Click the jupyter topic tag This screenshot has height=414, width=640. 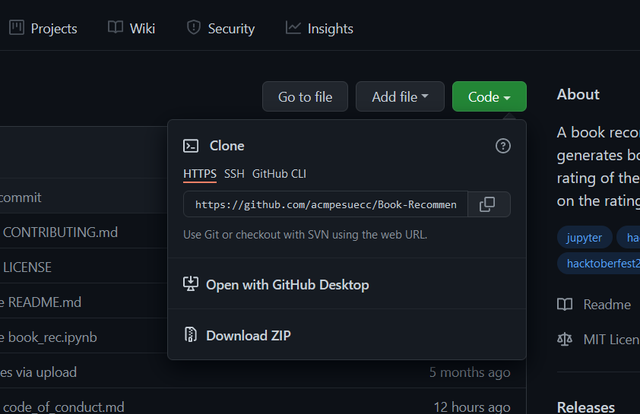click(x=584, y=237)
